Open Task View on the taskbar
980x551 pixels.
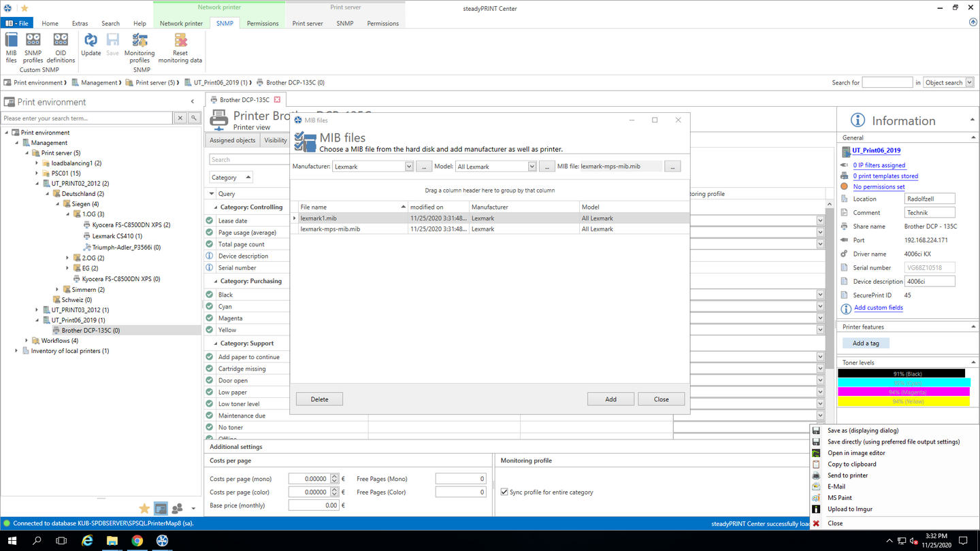point(61,541)
